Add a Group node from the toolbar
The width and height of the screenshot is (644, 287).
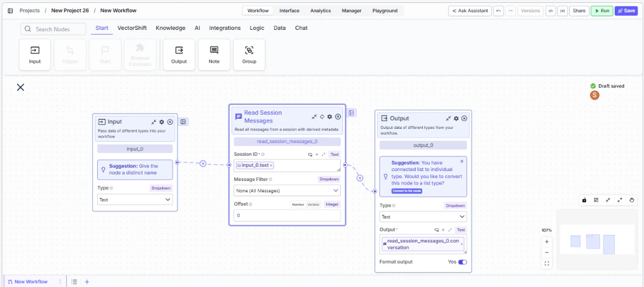coord(249,54)
